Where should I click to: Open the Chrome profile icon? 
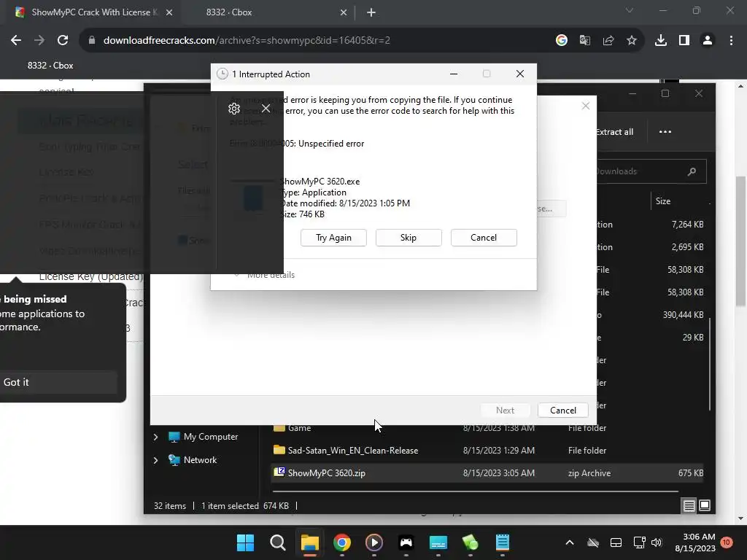coord(708,41)
